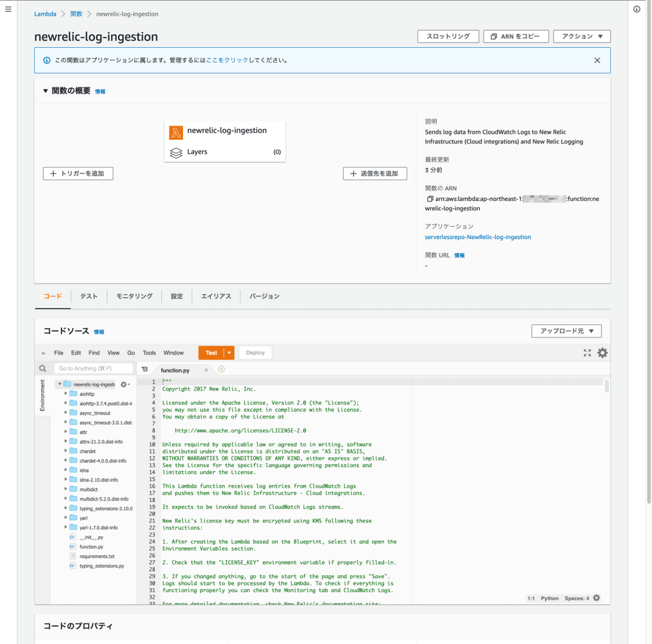652x644 pixels.
Task: Click 送信先を追加 button
Action: click(375, 173)
